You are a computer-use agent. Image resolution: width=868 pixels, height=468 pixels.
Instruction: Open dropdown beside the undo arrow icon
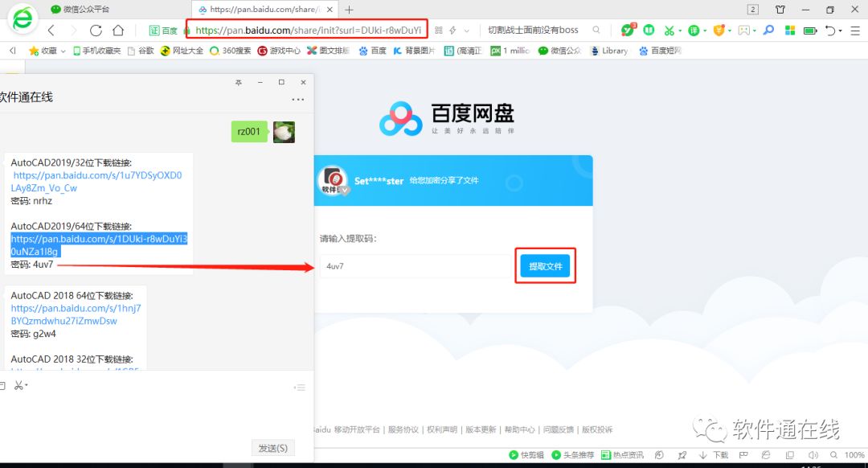841,31
